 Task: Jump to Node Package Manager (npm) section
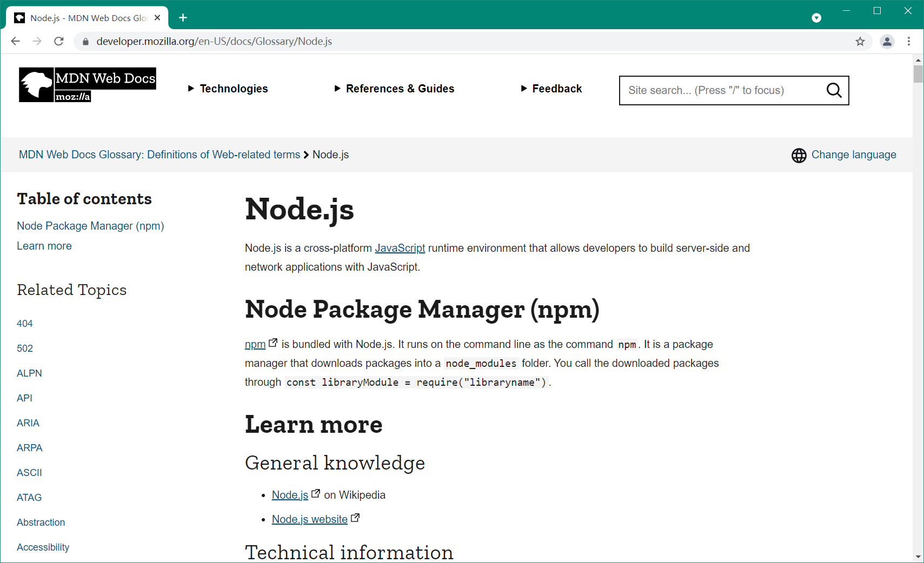(x=90, y=226)
